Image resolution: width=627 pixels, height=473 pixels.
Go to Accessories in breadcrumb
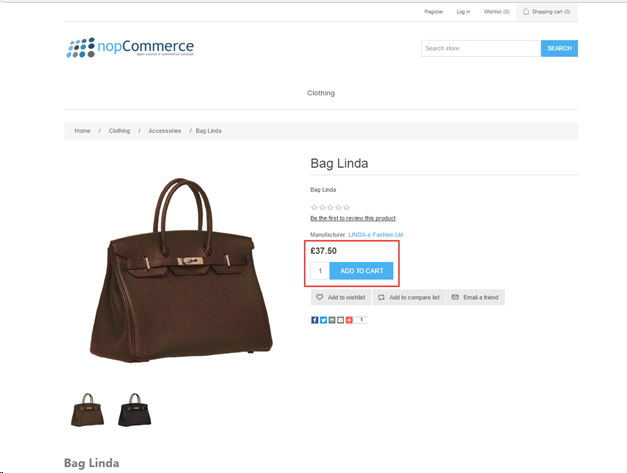tap(165, 131)
